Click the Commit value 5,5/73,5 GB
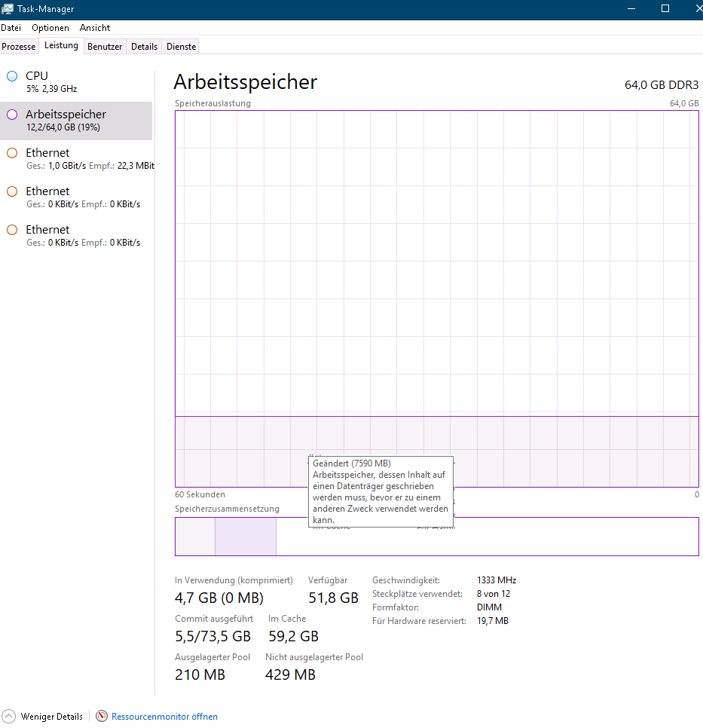Viewport: 703px width, 728px height. (212, 636)
